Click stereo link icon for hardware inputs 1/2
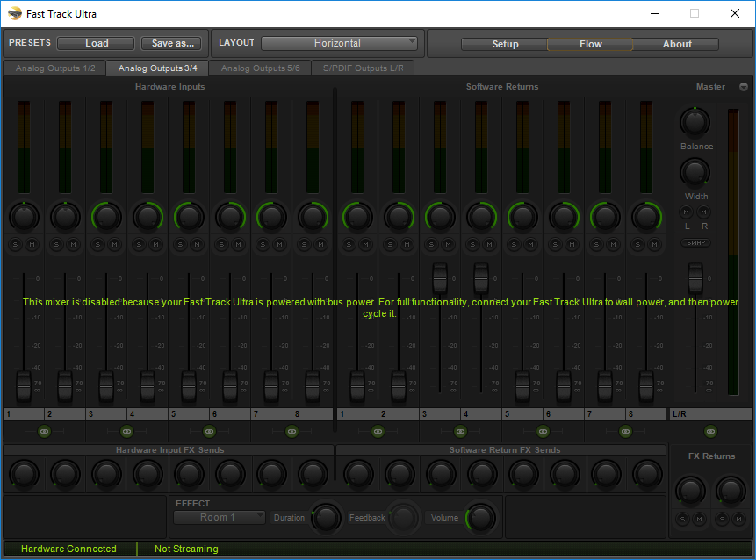Viewport: 756px width, 560px height. [x=45, y=431]
